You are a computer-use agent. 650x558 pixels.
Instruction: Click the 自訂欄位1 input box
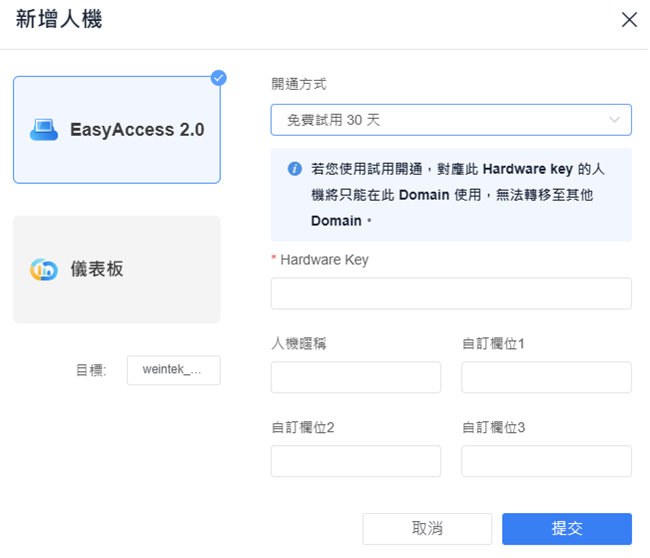pyautogui.click(x=546, y=377)
